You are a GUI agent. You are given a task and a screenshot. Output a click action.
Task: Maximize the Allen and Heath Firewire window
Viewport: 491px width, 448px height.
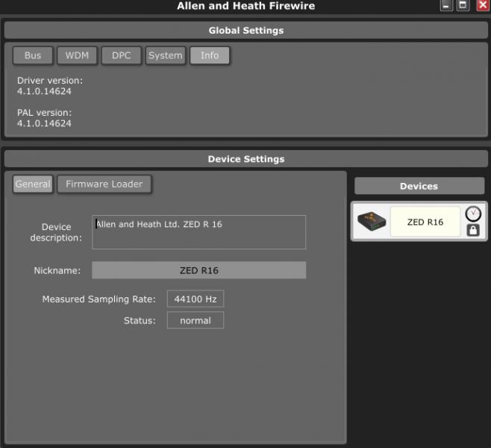click(x=463, y=5)
